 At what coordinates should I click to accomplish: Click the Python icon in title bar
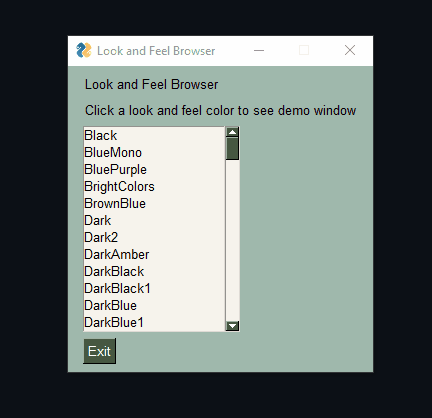(84, 50)
